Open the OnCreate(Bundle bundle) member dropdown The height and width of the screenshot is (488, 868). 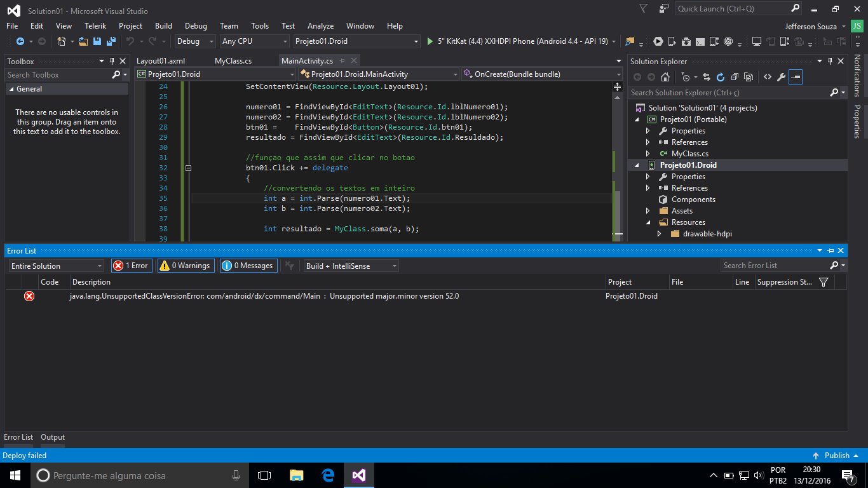tap(543, 74)
